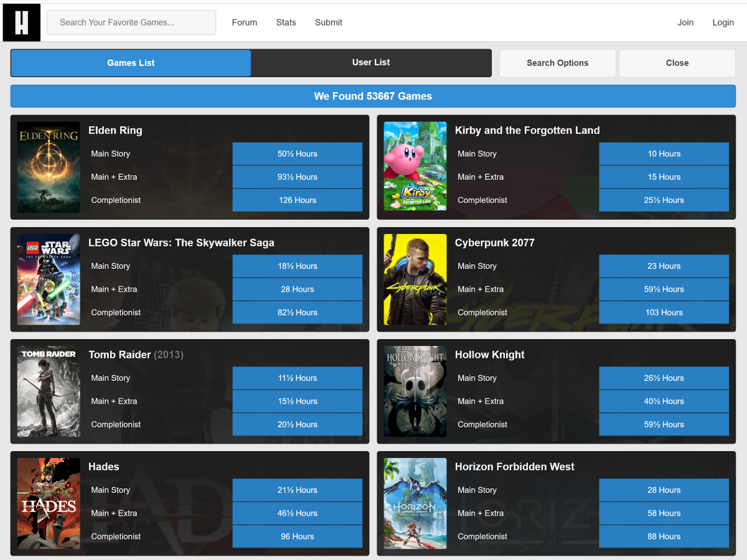This screenshot has width=747, height=560.
Task: Click Kirby's Main + Extra label
Action: coord(481,177)
